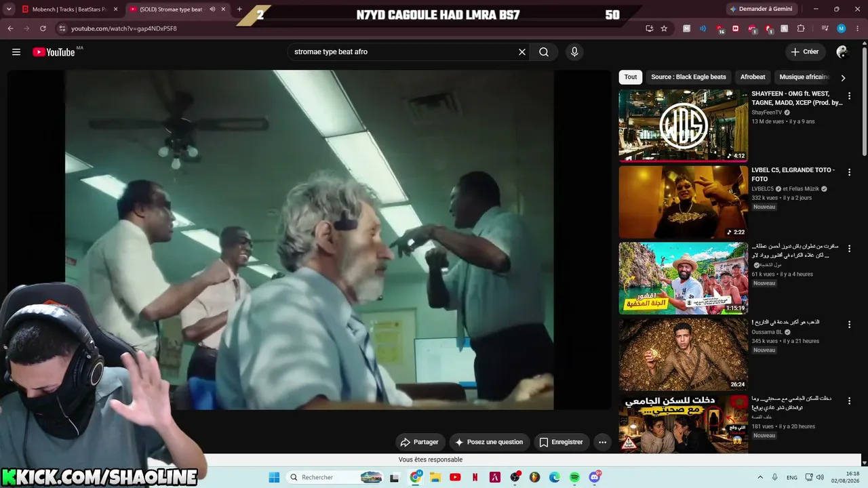
Task: Click the 'Créer' button
Action: point(805,52)
